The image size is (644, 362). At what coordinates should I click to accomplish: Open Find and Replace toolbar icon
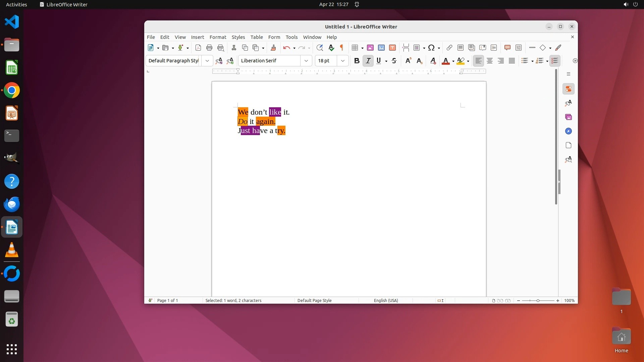point(320,48)
